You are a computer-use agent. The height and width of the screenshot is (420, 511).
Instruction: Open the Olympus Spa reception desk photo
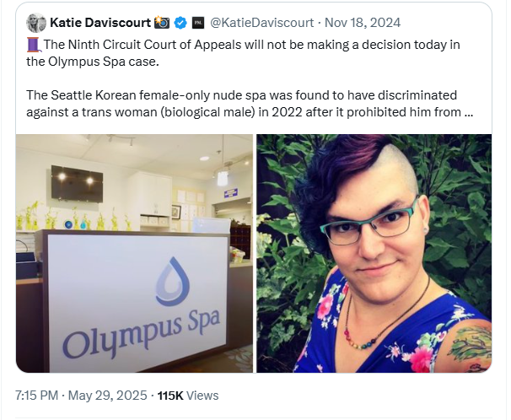click(x=134, y=253)
